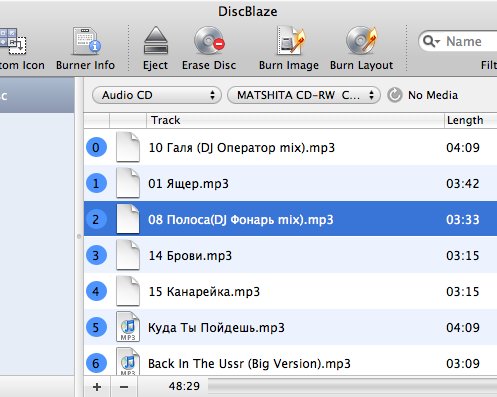Open the search magnifier options in Name field

click(431, 41)
